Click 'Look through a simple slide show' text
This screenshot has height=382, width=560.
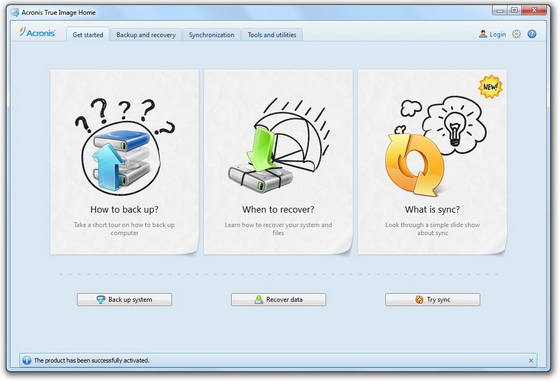pyautogui.click(x=432, y=228)
